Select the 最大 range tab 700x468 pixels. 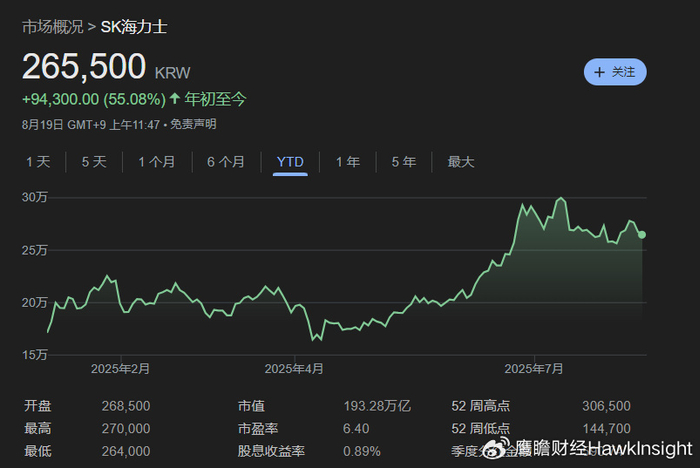(x=461, y=162)
